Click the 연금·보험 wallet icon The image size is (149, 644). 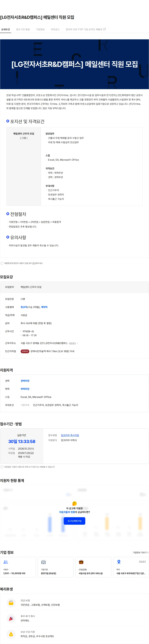11,603
